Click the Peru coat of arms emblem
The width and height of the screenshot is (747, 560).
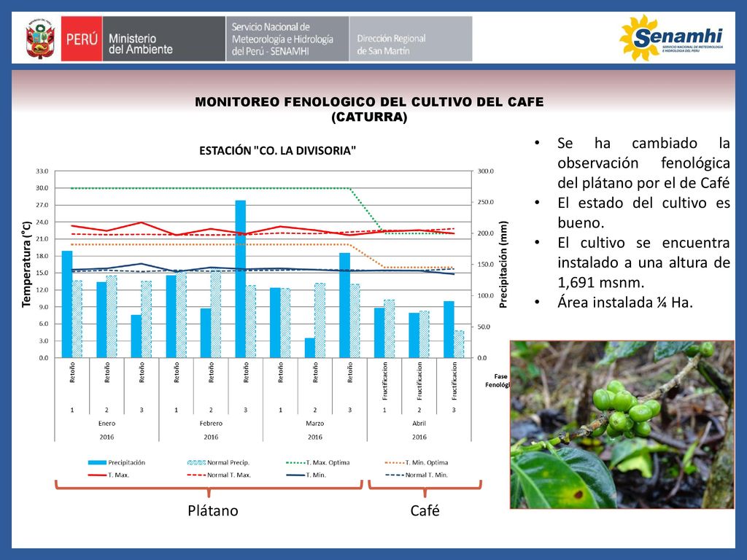point(40,39)
